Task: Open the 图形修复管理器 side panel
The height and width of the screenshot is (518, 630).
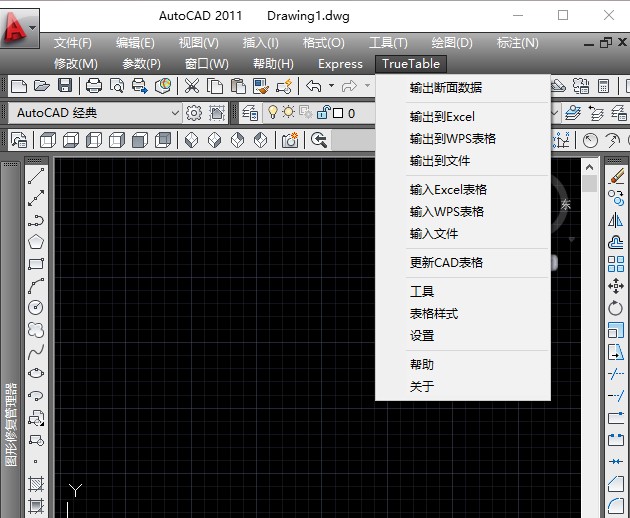Action: 11,424
